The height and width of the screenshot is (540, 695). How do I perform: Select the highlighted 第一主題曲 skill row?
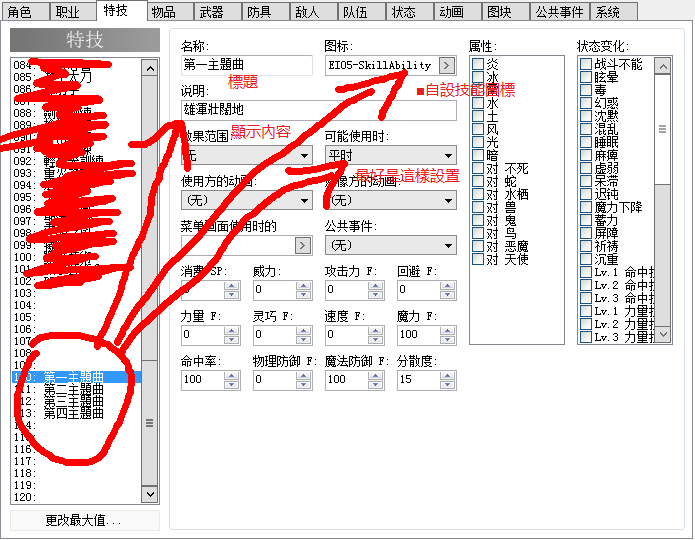pyautogui.click(x=76, y=377)
